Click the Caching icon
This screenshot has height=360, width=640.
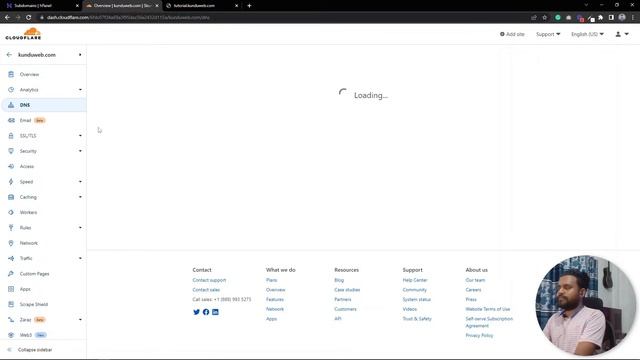click(11, 197)
